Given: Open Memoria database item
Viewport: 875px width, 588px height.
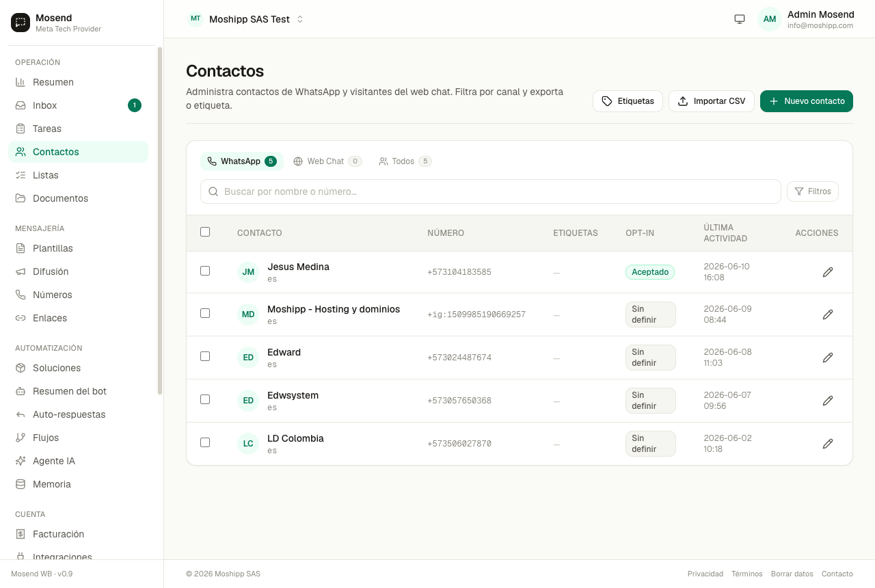Looking at the screenshot, I should [x=78, y=484].
